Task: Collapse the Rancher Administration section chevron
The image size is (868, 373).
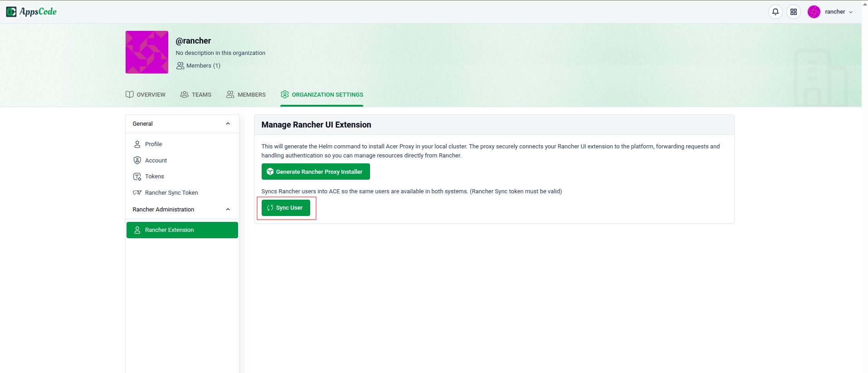Action: tap(228, 210)
